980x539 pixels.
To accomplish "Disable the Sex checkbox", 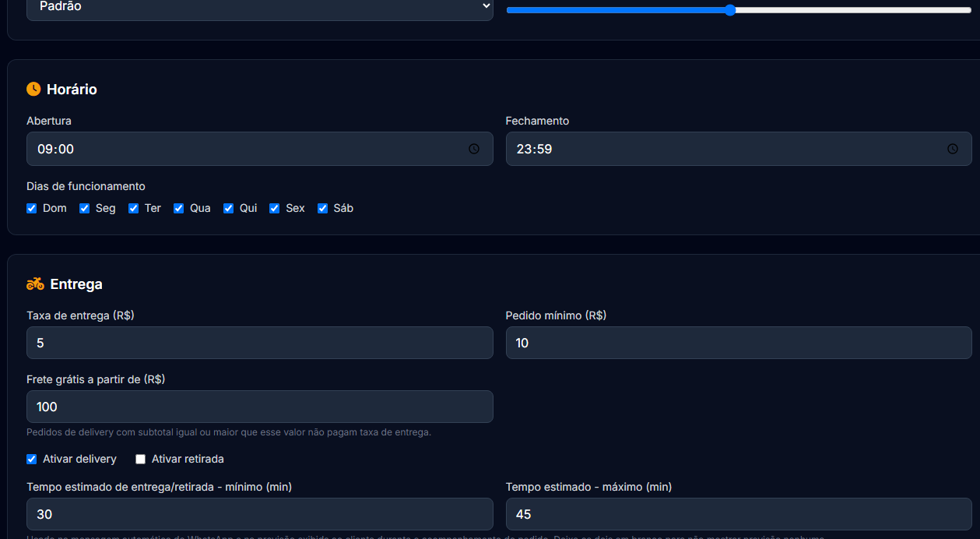I will tap(274, 208).
